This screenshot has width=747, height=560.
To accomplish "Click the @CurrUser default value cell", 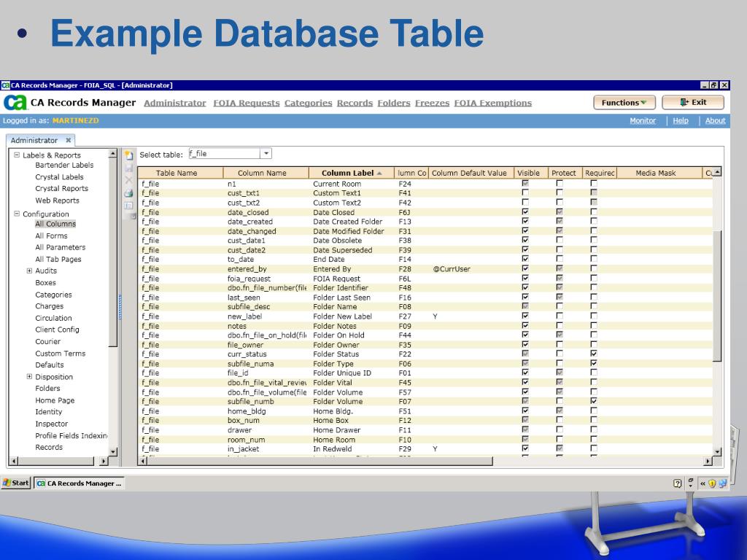I will point(452,268).
